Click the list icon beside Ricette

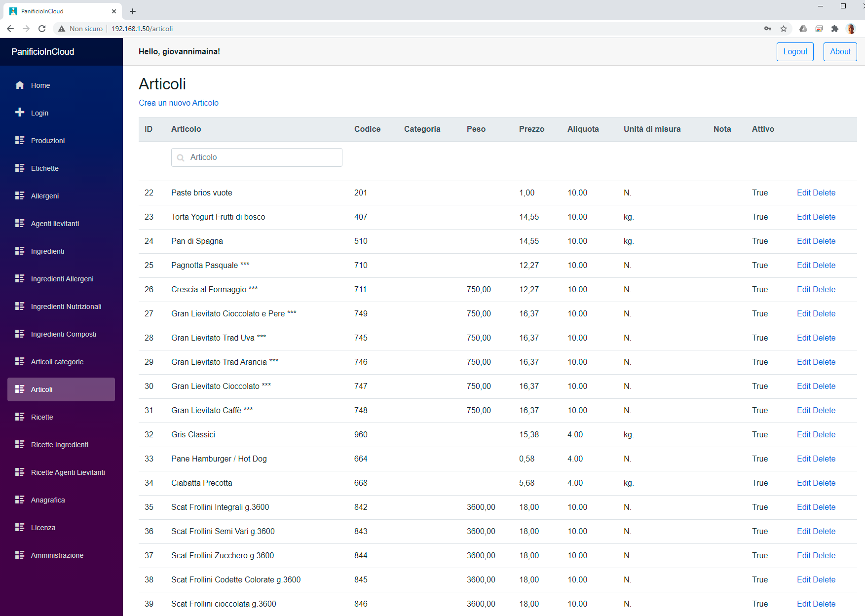(20, 417)
